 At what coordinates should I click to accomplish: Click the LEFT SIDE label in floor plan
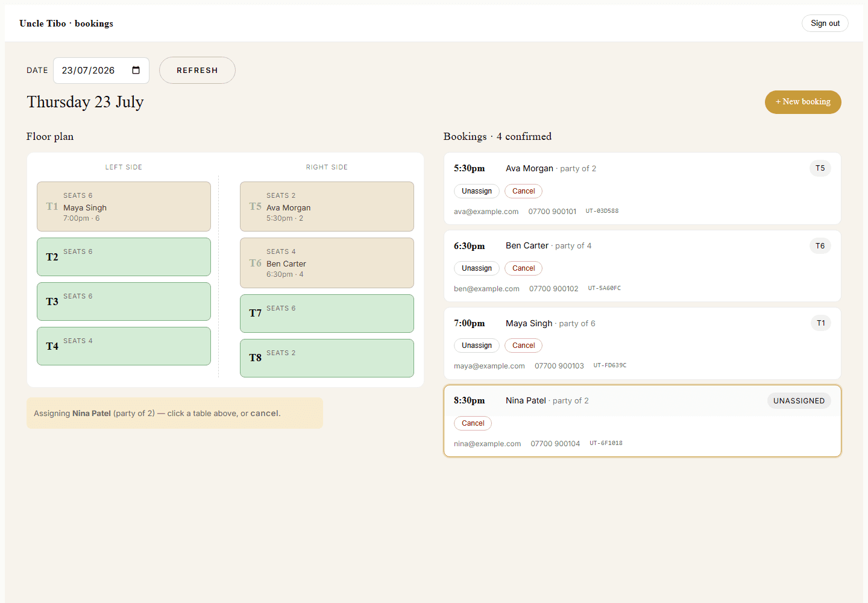point(124,167)
